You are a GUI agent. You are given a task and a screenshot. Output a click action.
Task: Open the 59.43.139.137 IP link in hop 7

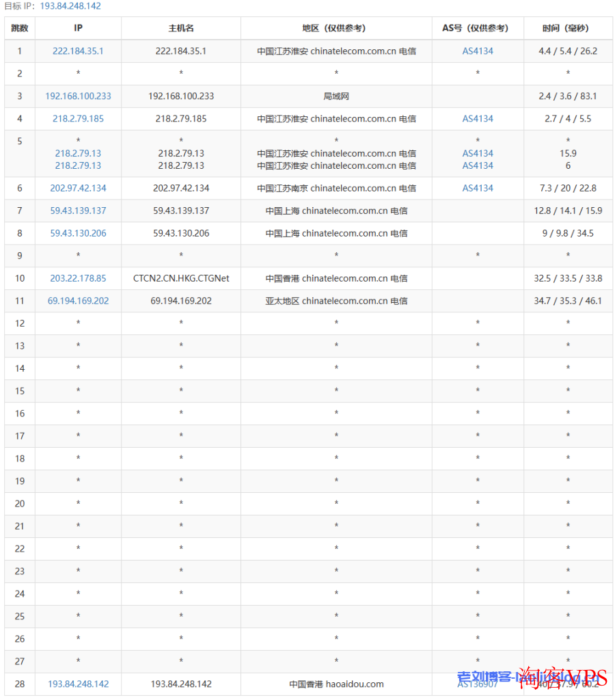78,211
